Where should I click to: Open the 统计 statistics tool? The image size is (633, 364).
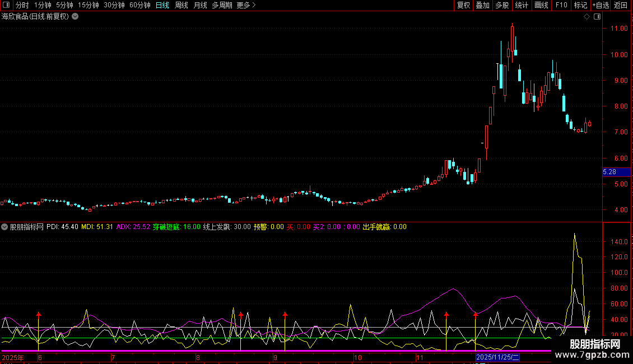pos(522,5)
